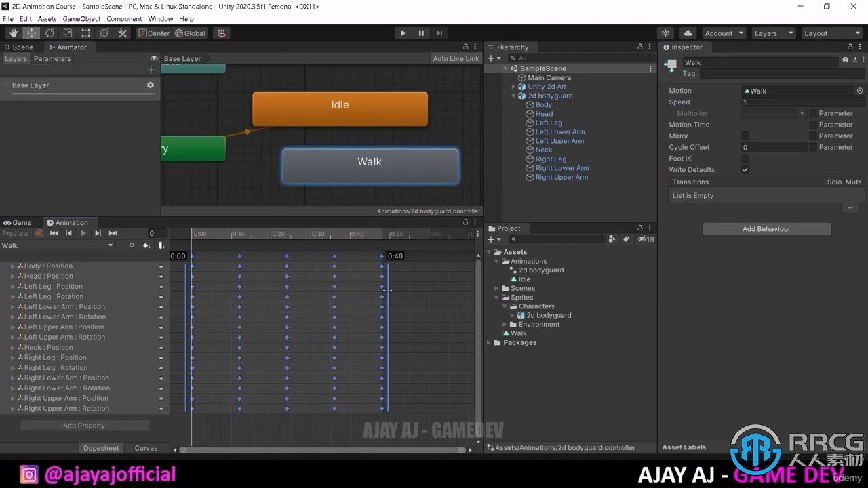Click the Add keyframe icon
Screen dimensions: 868x488
point(146,245)
